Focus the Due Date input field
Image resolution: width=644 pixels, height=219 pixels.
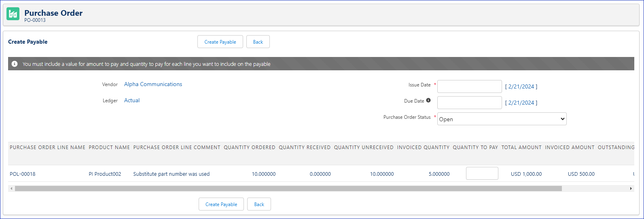click(469, 103)
